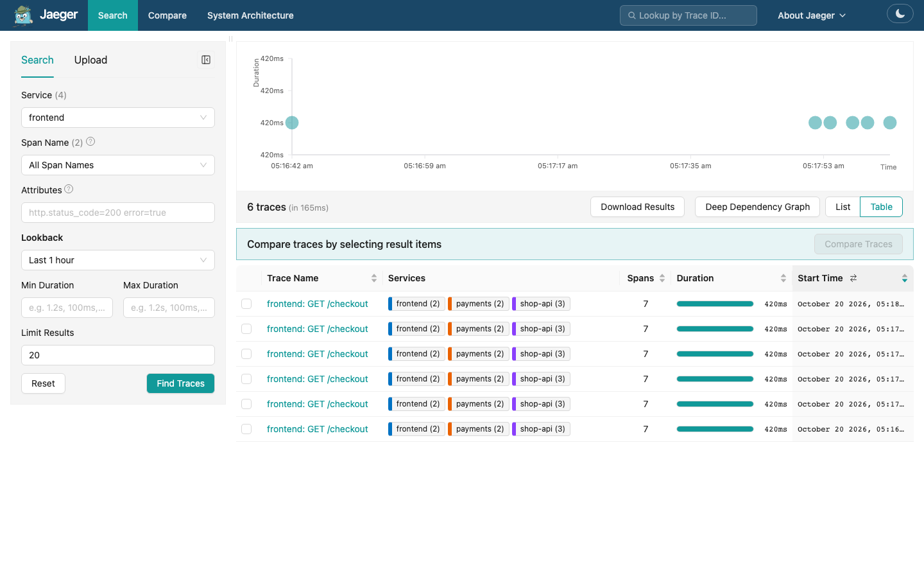The image size is (924, 578).
Task: Select the Search tab in sidebar
Action: pyautogui.click(x=37, y=60)
